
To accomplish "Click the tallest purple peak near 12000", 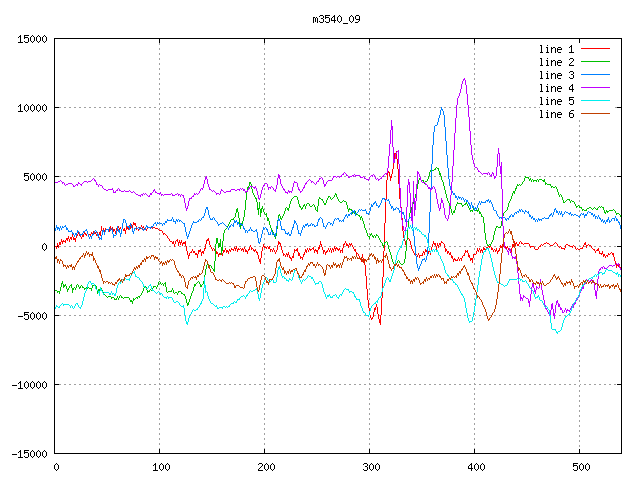I will tap(464, 79).
